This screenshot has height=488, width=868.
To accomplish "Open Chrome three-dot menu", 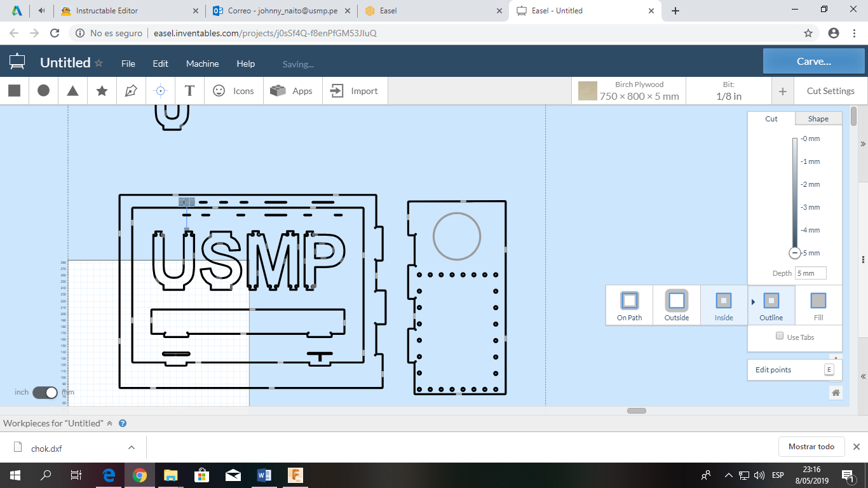I will tap(855, 33).
